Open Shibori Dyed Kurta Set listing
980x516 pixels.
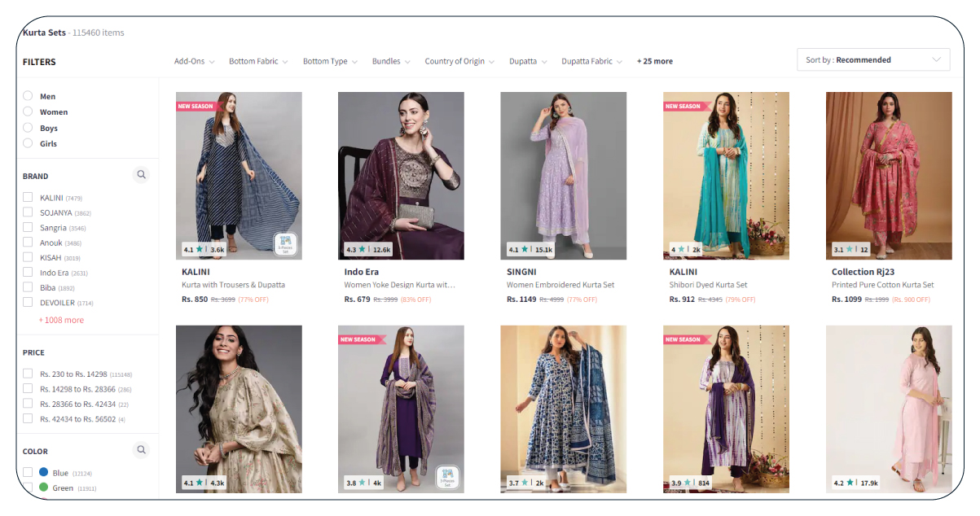click(708, 285)
